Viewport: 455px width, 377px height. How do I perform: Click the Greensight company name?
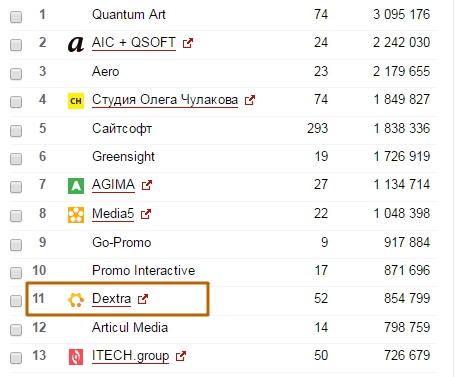coord(123,157)
